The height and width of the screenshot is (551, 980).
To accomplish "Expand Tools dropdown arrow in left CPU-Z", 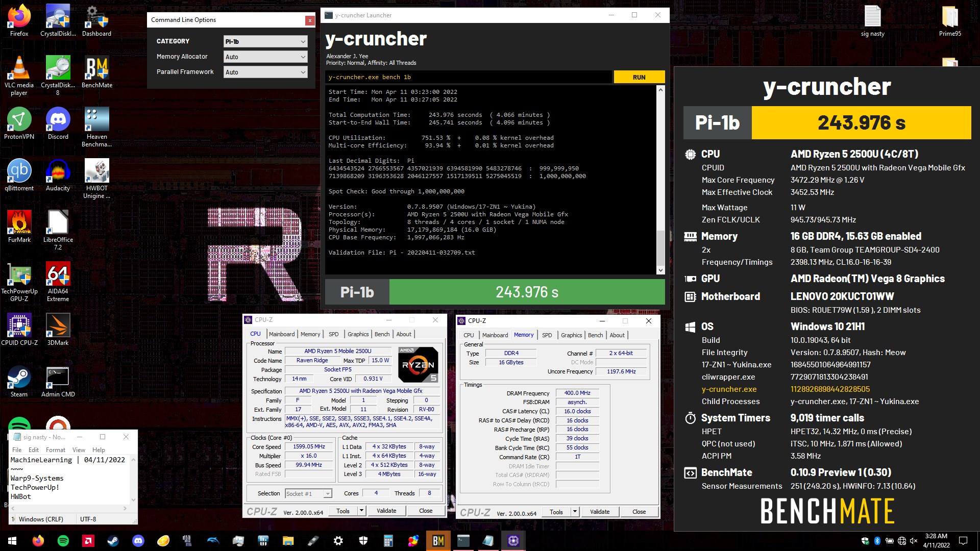I will pos(361,511).
